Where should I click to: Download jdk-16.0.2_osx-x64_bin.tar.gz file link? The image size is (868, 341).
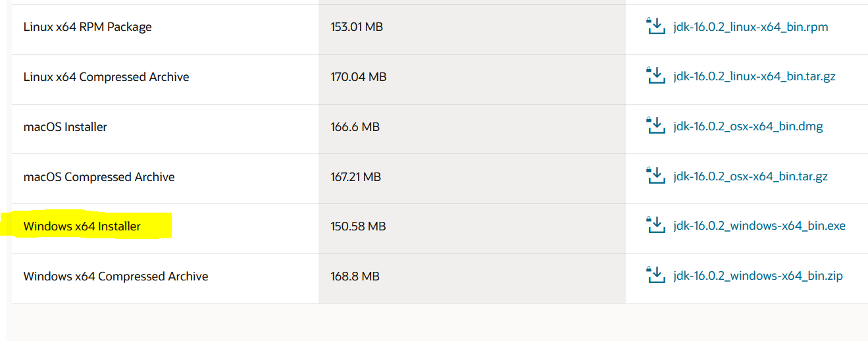coord(750,177)
